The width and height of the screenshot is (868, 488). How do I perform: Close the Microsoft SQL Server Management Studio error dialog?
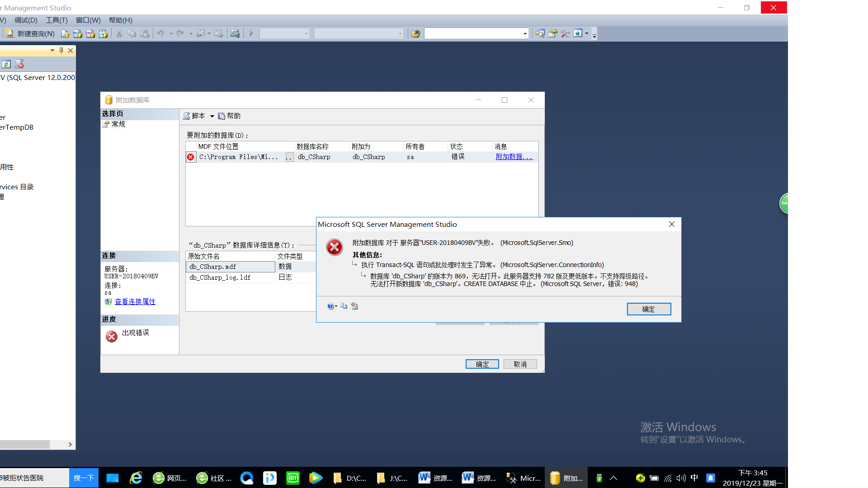[x=672, y=225]
